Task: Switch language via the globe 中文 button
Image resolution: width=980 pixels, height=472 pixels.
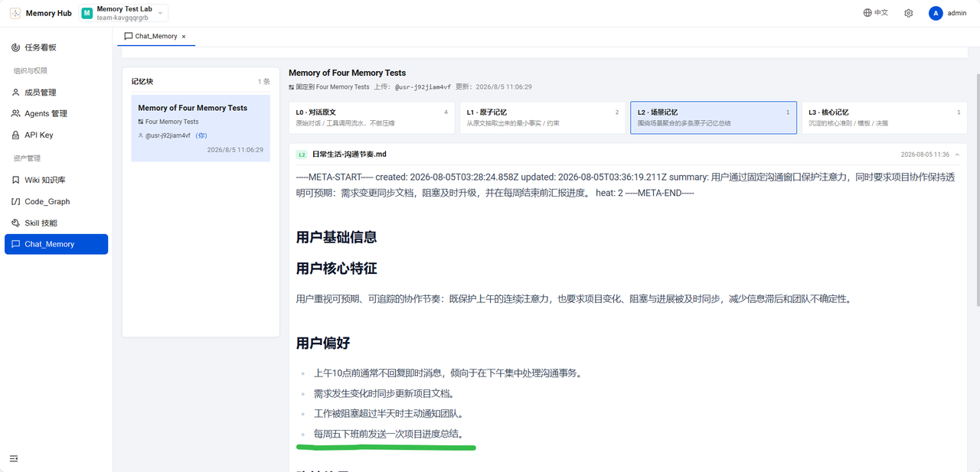Action: click(876, 13)
